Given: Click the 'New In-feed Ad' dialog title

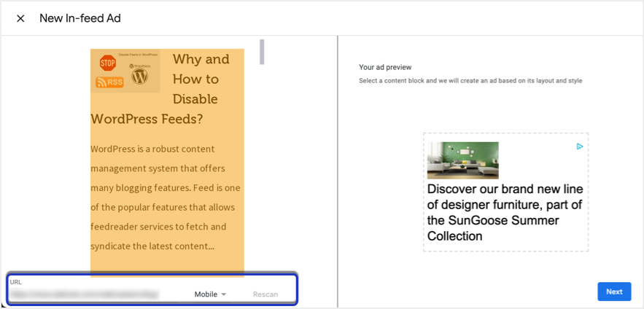Looking at the screenshot, I should point(80,18).
